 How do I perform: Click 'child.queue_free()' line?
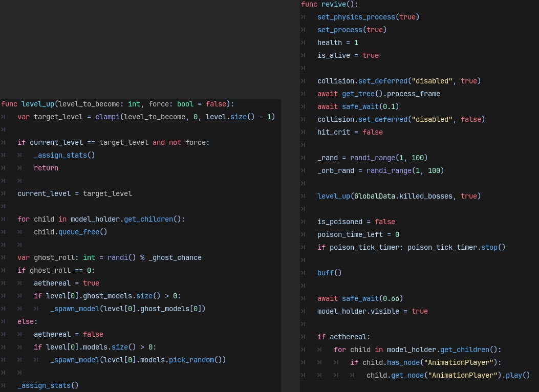(x=71, y=232)
